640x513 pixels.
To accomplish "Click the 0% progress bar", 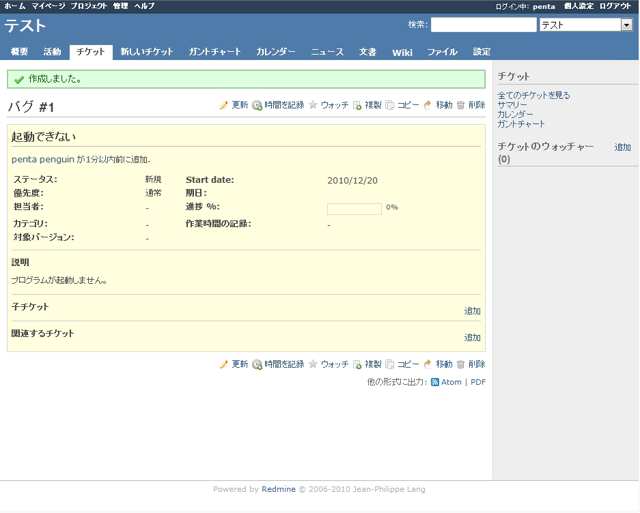I will coord(354,209).
